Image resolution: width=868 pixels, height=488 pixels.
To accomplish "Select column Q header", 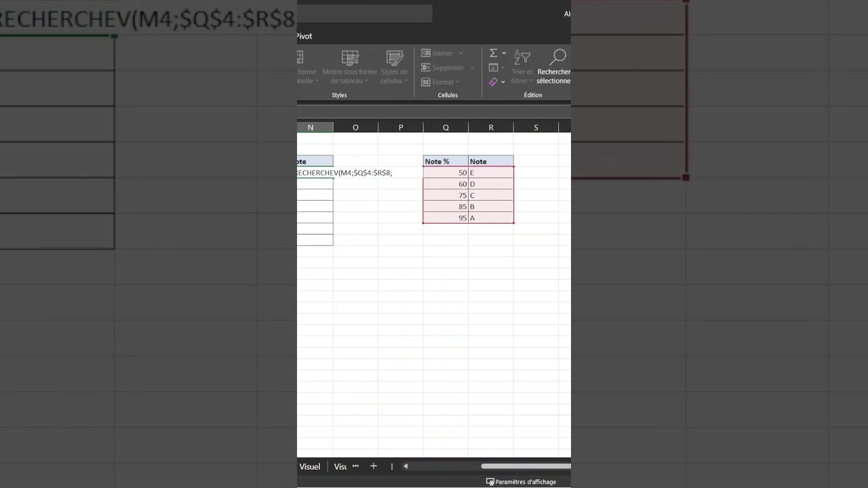I will click(x=446, y=127).
